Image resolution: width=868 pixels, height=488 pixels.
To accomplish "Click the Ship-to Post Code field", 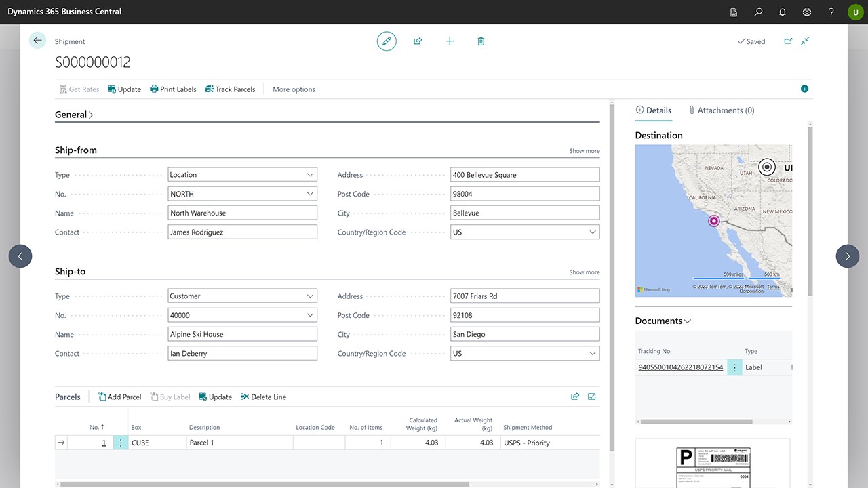I will coord(525,315).
